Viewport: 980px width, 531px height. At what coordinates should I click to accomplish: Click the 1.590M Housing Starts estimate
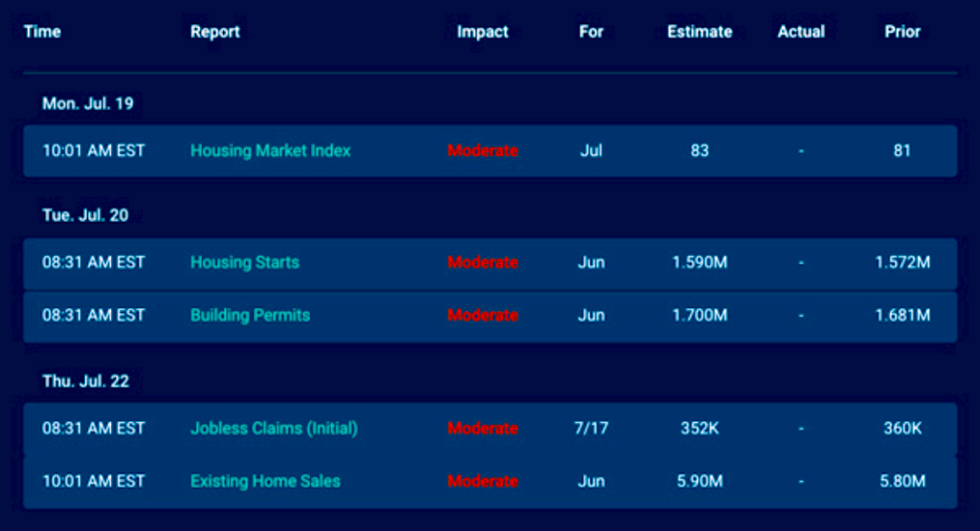tap(700, 262)
